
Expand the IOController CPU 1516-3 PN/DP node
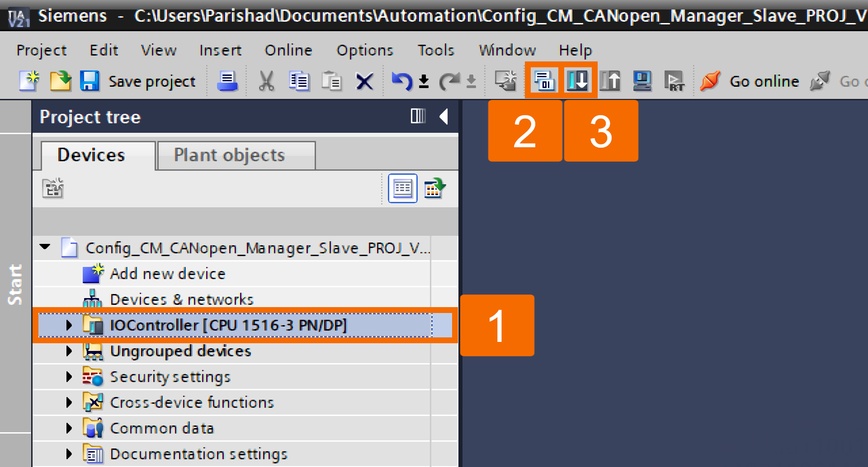(69, 325)
